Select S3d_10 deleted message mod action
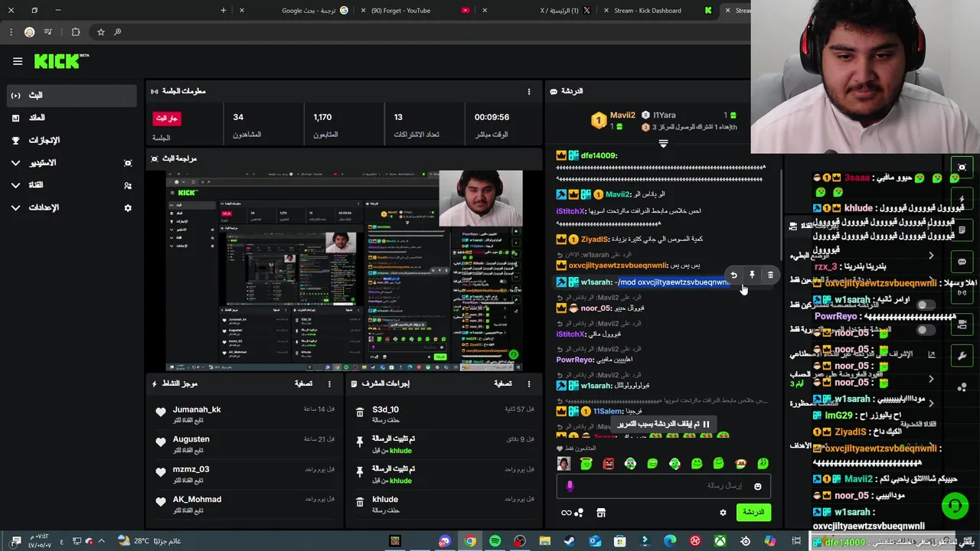980x551 pixels. (444, 414)
